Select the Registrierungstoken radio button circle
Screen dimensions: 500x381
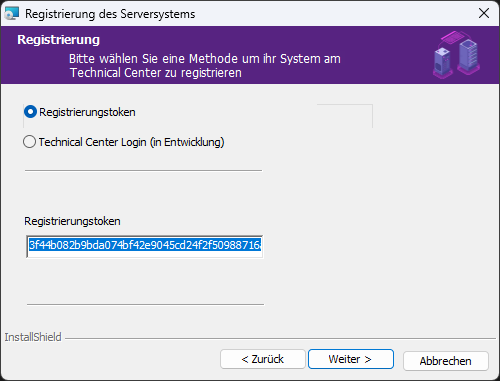(x=30, y=112)
